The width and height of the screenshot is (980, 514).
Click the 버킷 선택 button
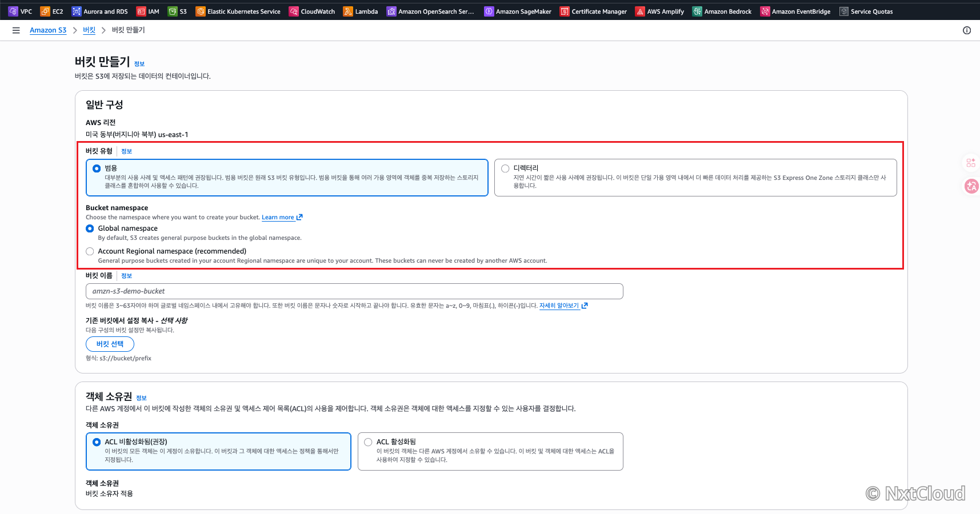pos(110,344)
